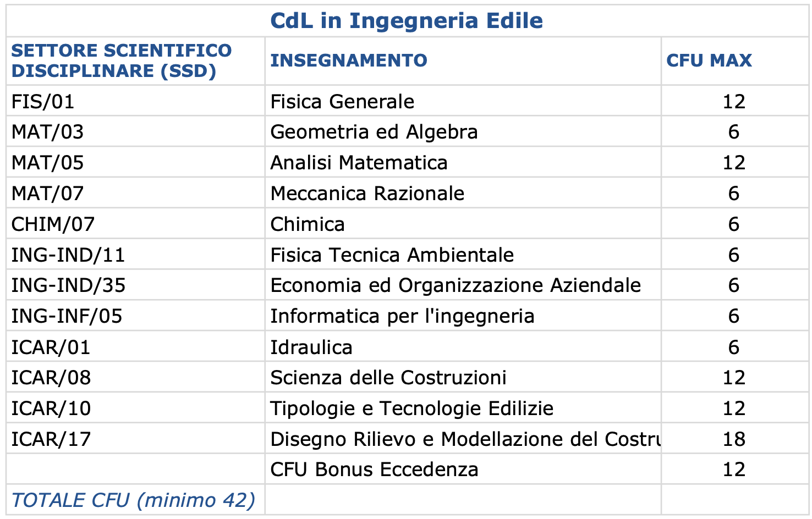Viewport: 812px width, 519px height.
Task: Select the CFU Bonus Eccedenza row
Action: tap(407, 470)
